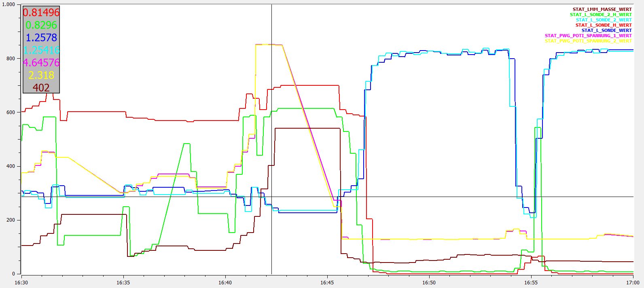Screen dimensions: 644x288
Task: Click the yellow 2.318 value readout
Action: [x=41, y=75]
